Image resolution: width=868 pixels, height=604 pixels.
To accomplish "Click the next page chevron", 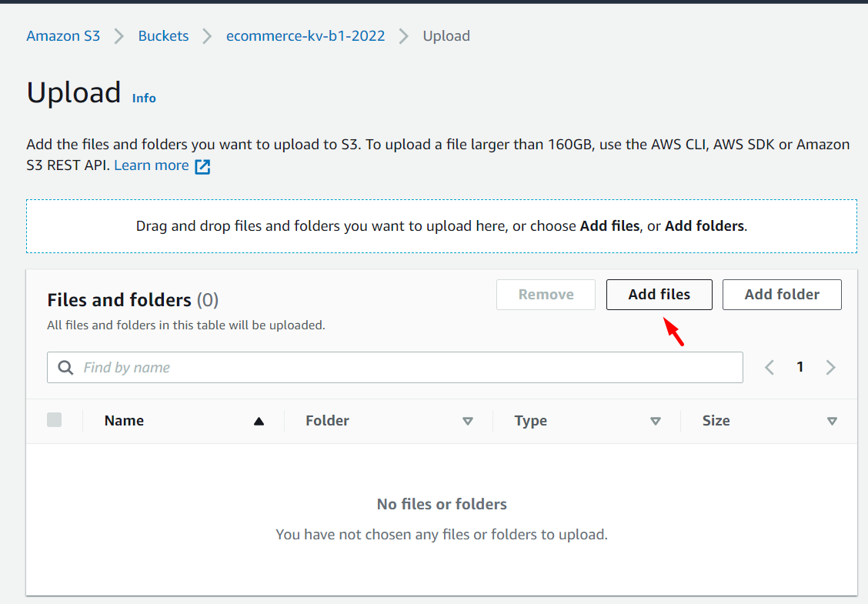I will (x=830, y=367).
